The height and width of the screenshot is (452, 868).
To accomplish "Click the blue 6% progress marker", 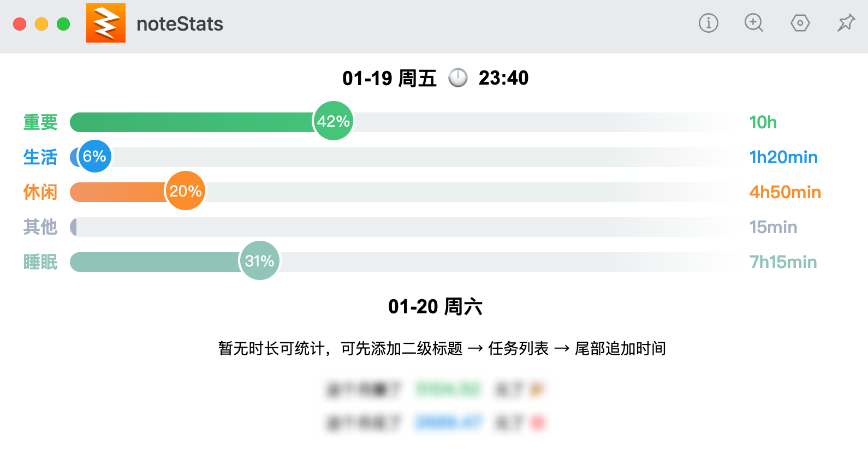I will pyautogui.click(x=95, y=156).
